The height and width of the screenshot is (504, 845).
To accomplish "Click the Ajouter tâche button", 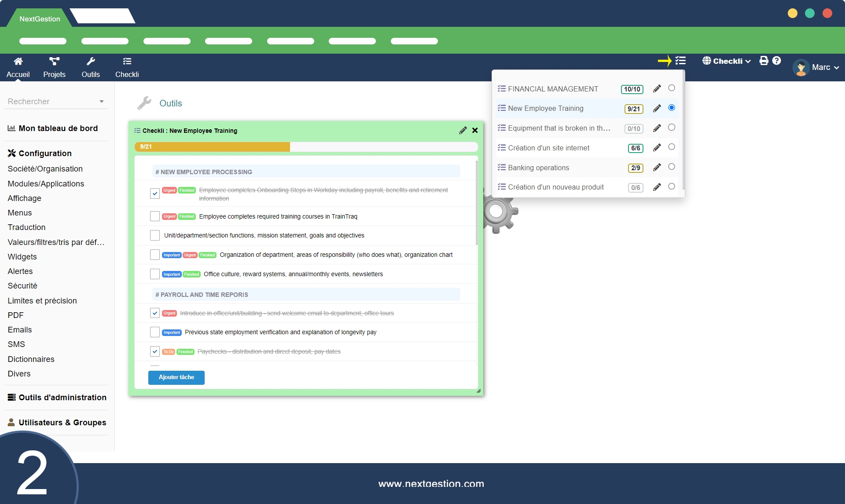I will 176,377.
